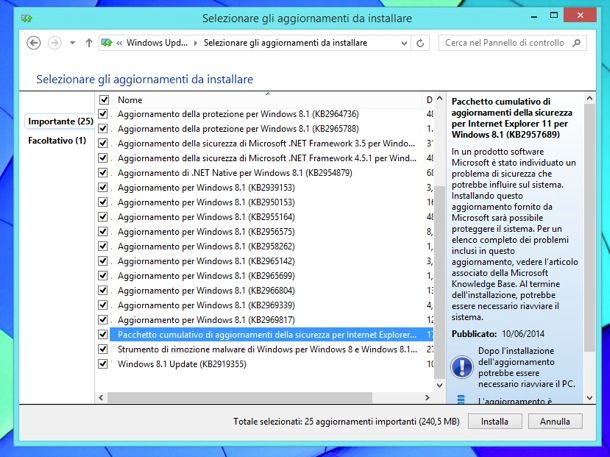Click the Windows Update address bar icon
This screenshot has width=610, height=457.
pos(107,43)
